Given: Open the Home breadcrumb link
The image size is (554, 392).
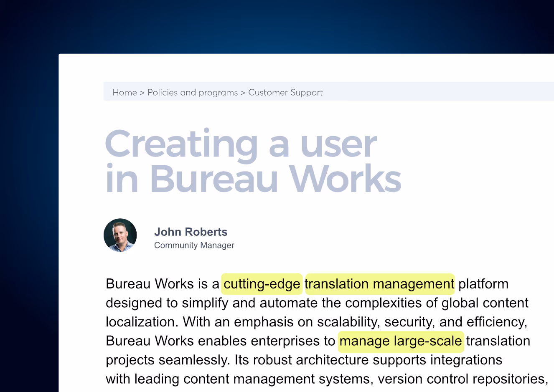Looking at the screenshot, I should [x=125, y=92].
